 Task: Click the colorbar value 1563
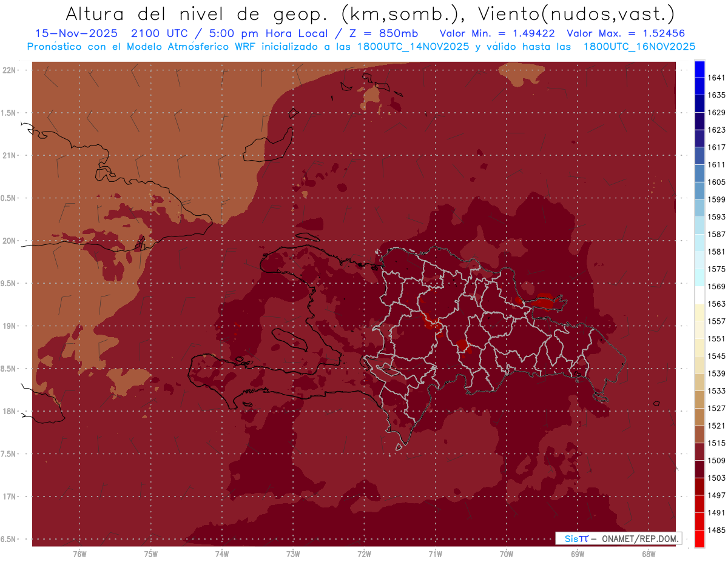click(716, 304)
